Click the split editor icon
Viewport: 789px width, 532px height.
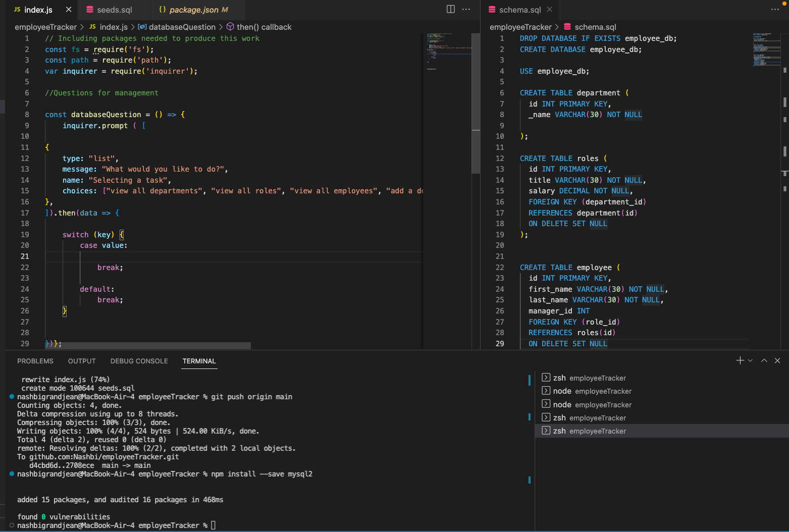(450, 9)
